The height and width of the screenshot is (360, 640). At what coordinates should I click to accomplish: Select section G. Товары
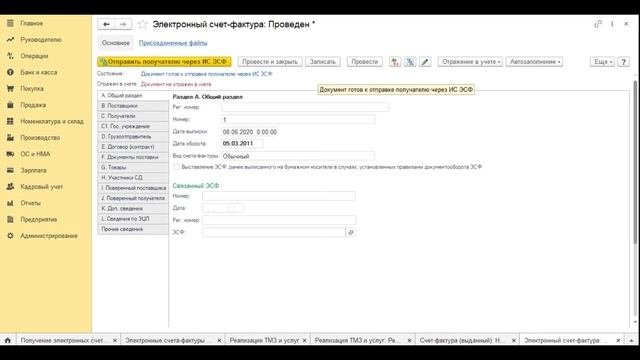click(x=133, y=167)
